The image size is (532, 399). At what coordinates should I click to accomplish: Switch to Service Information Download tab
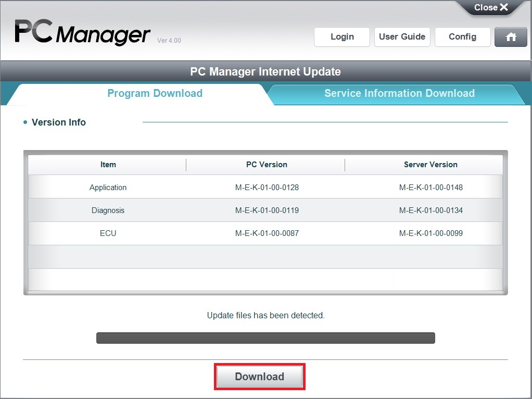coord(399,93)
